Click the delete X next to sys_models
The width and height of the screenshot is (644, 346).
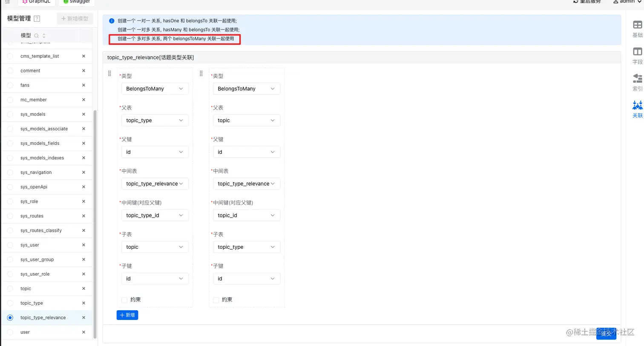coord(83,114)
